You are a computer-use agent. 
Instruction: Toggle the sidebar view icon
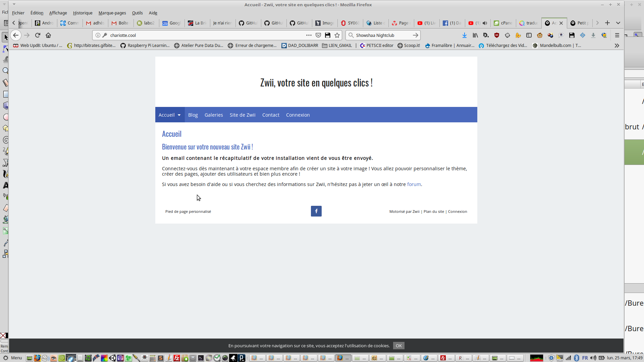click(x=529, y=35)
